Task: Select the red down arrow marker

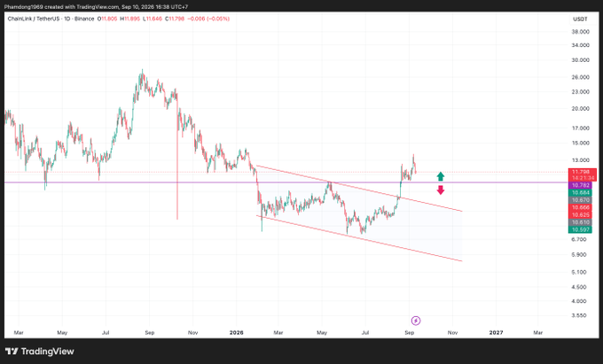Action: click(441, 190)
